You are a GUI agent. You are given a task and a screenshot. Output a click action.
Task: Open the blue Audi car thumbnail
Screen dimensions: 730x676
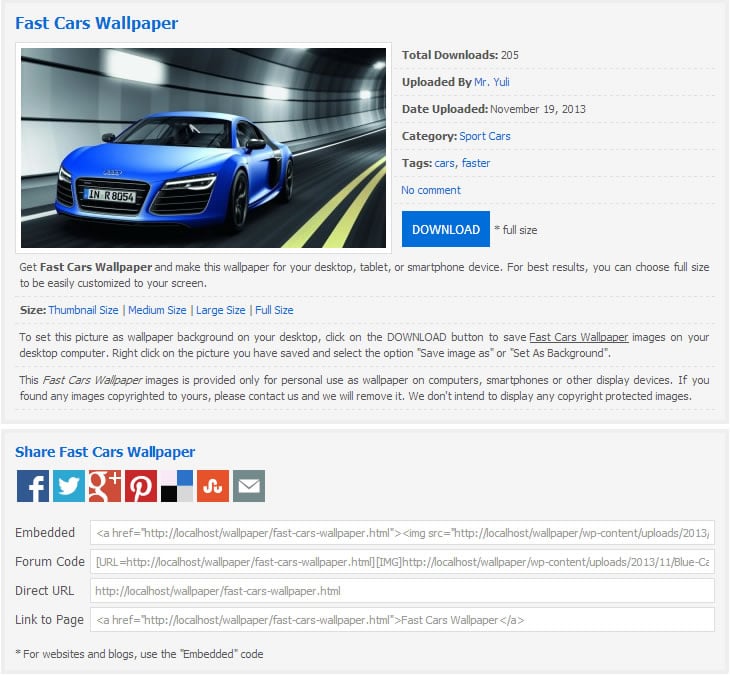203,148
